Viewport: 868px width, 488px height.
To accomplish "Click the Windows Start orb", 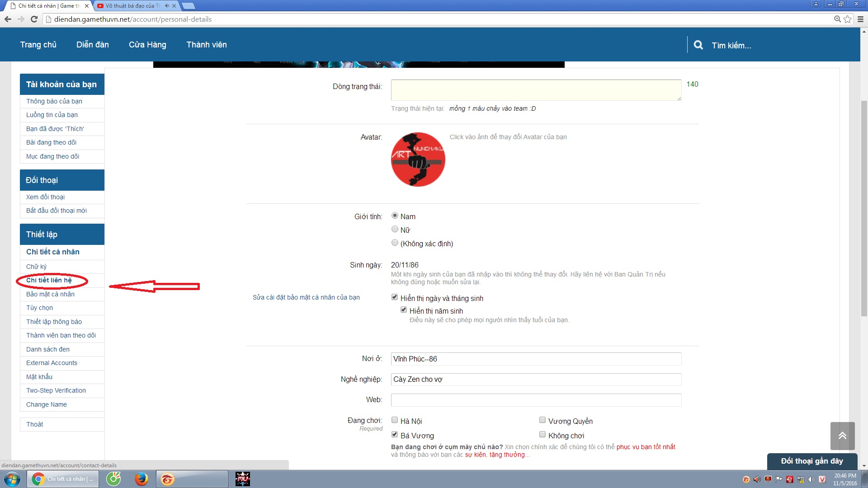I will coord(12,479).
